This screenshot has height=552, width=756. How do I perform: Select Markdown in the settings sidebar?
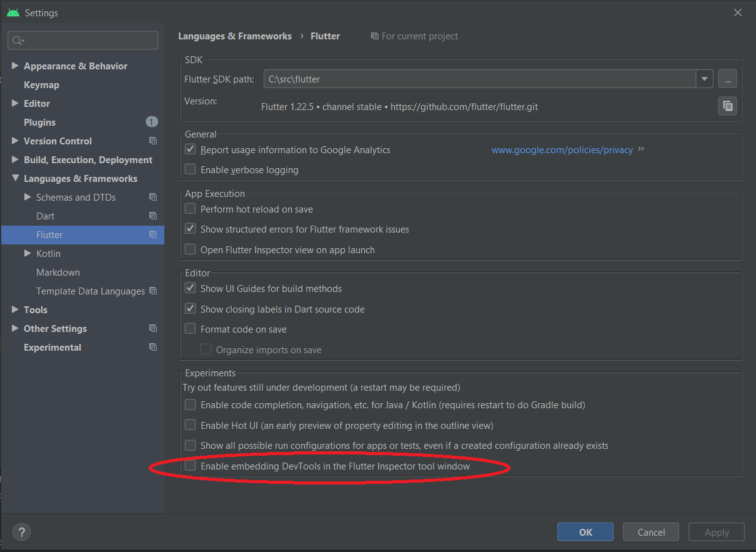[58, 272]
